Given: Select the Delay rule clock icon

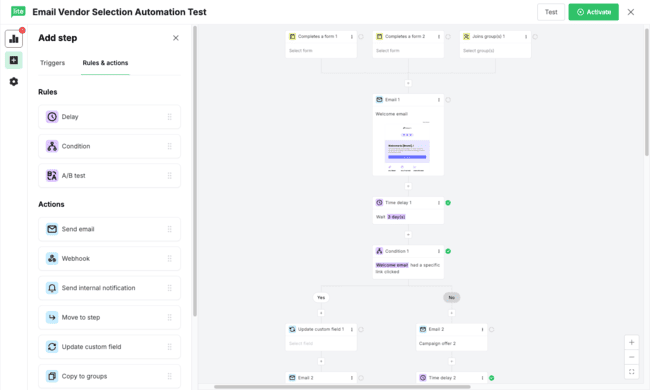Looking at the screenshot, I should (52, 117).
